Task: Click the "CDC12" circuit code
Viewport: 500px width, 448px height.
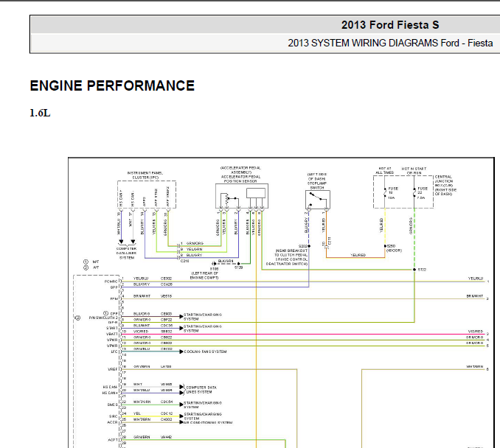Action: tap(167, 413)
